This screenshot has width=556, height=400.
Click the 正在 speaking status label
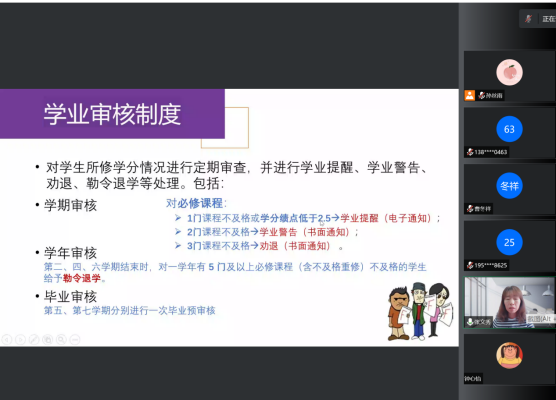(x=549, y=19)
